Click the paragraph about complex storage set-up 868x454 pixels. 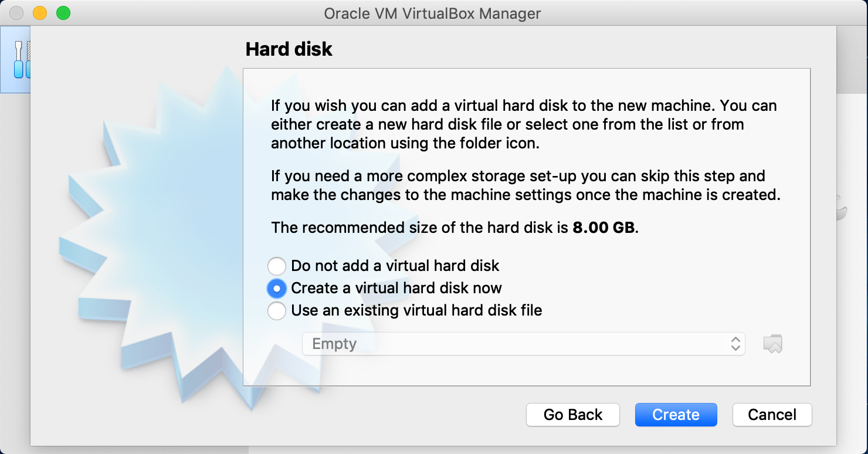click(525, 185)
